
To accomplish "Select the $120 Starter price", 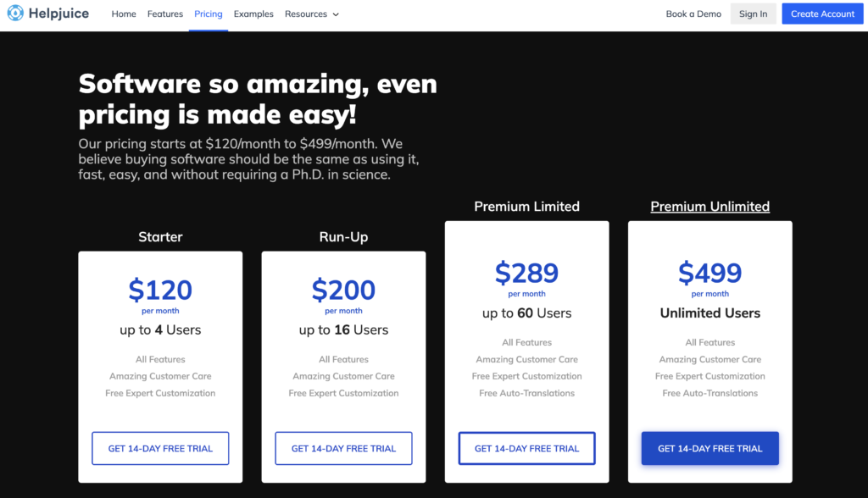I will [160, 290].
